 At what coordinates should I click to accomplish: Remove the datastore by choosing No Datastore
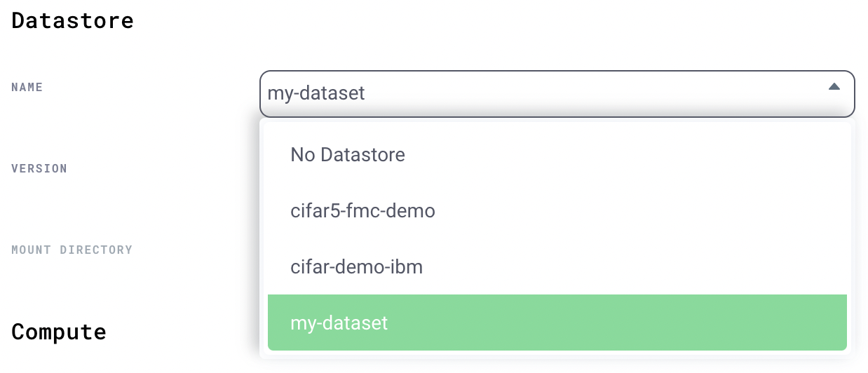click(x=557, y=154)
